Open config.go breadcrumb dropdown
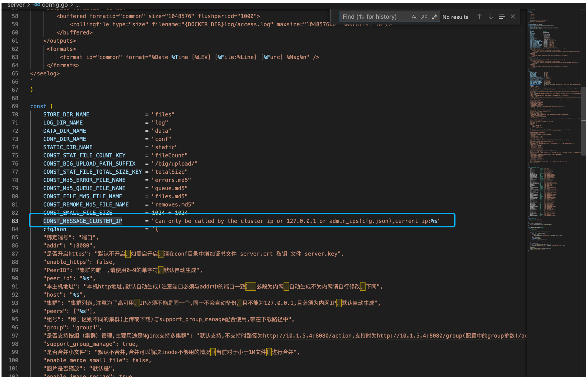 click(54, 5)
